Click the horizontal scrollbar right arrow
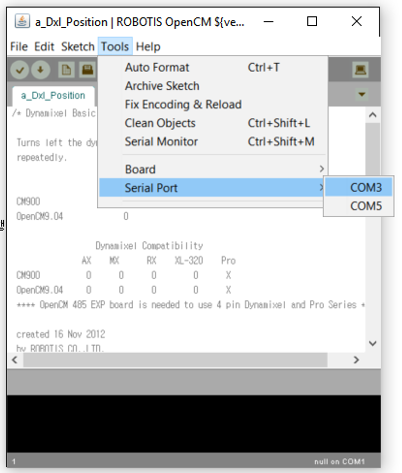This screenshot has width=402, height=473. [356, 360]
